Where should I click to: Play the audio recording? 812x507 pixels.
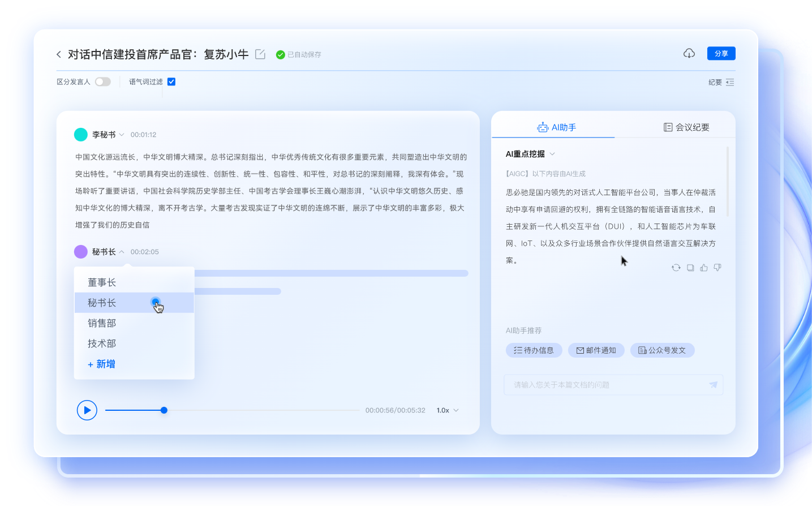(87, 410)
